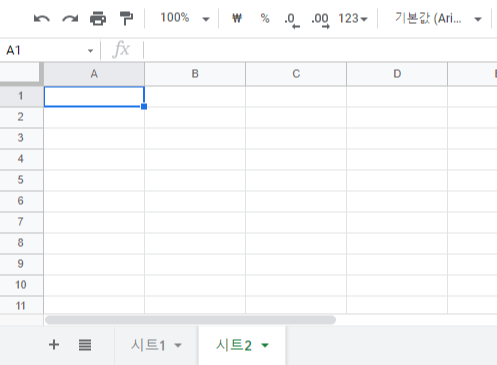Apply currency format with the ₩ icon
The image size is (497, 365).
pos(237,18)
